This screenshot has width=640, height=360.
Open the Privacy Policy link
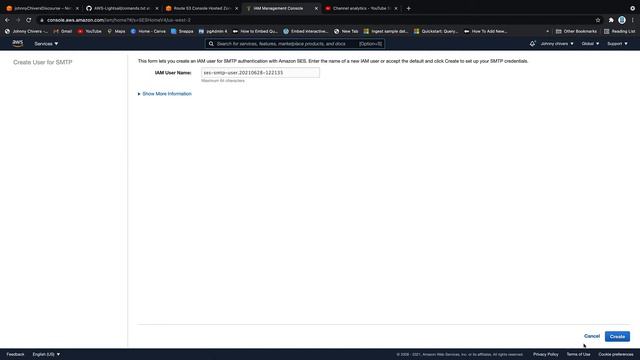point(545,354)
